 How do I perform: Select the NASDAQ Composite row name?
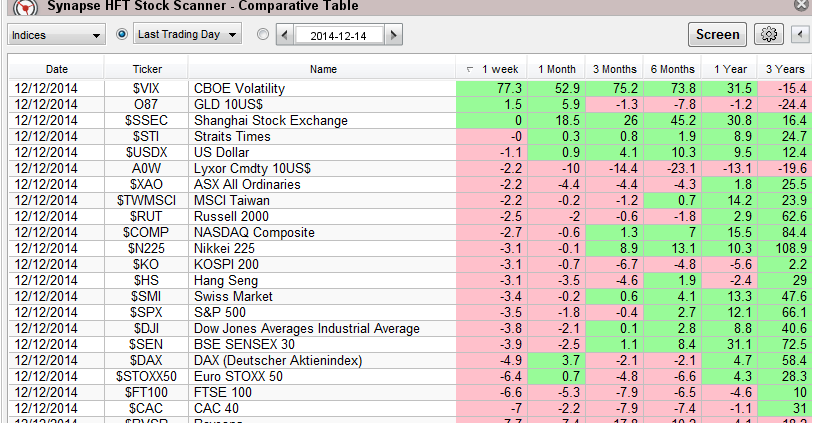coord(254,232)
